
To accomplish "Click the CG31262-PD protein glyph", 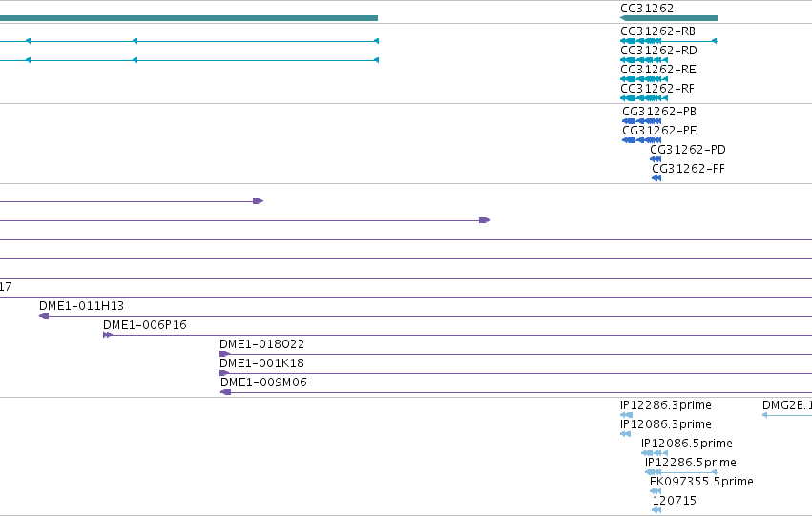I will (x=656, y=159).
